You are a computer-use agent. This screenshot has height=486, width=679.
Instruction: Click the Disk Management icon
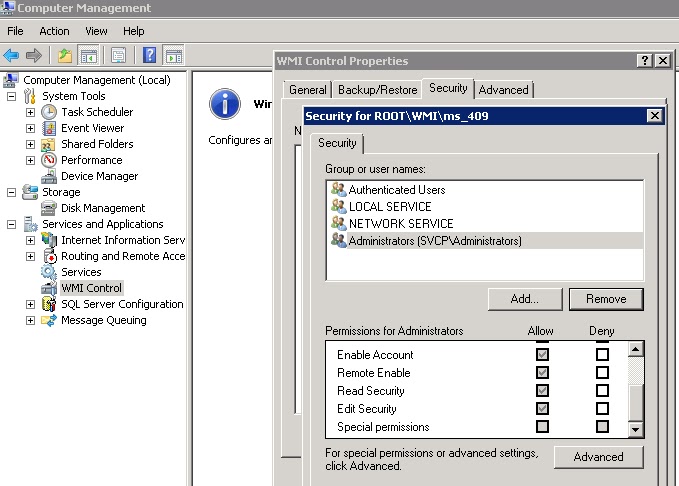point(48,208)
